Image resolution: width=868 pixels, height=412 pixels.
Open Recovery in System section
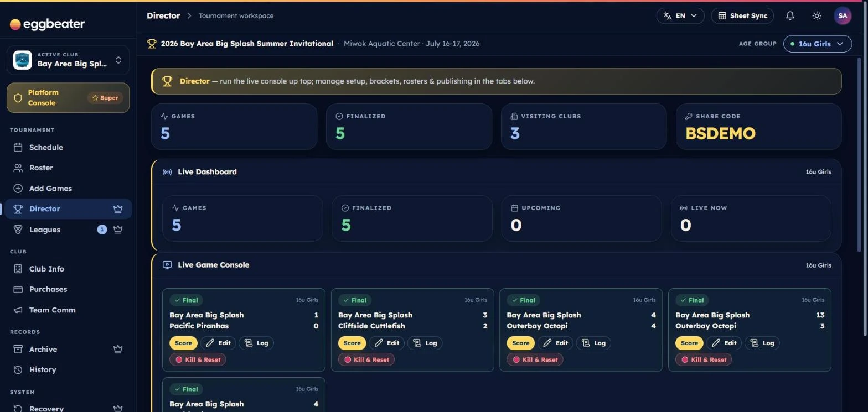68,408
